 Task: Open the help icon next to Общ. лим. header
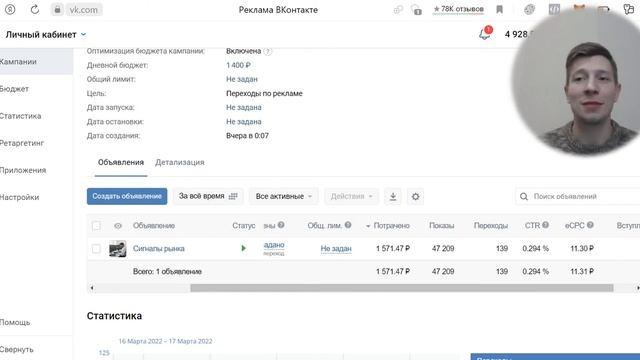point(348,225)
